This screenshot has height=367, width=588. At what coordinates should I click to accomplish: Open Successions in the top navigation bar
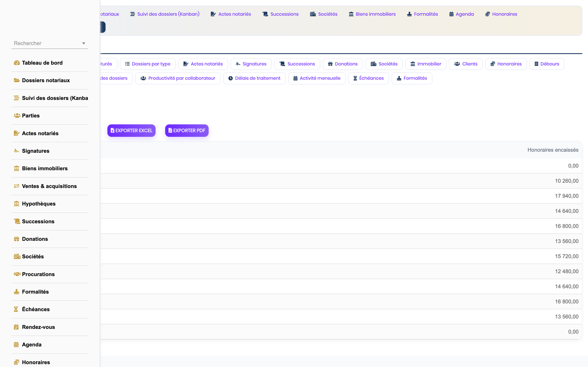tap(281, 14)
